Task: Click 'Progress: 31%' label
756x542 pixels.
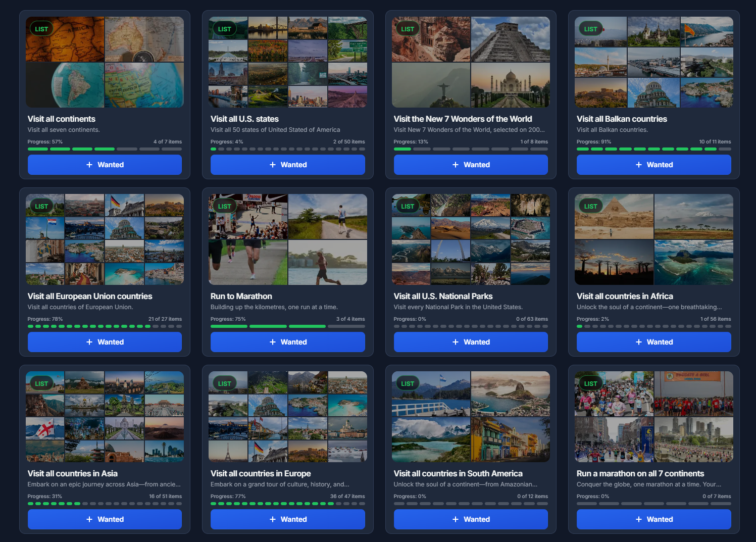Action: pos(45,497)
